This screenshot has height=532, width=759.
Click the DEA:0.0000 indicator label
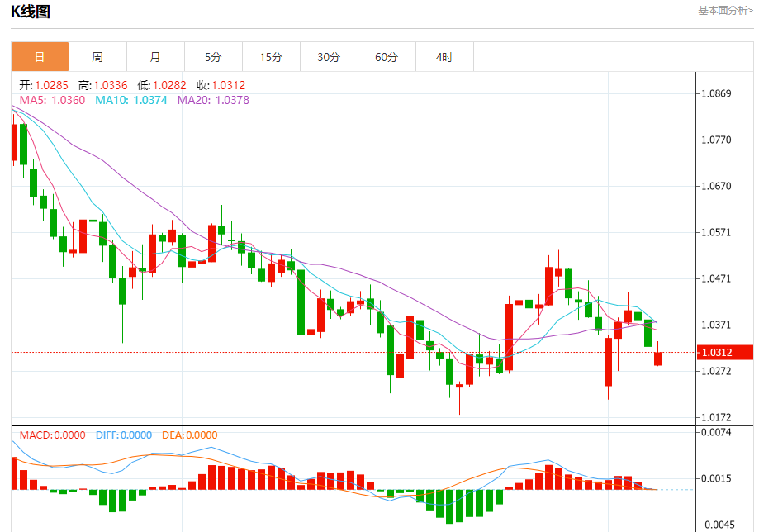click(190, 435)
